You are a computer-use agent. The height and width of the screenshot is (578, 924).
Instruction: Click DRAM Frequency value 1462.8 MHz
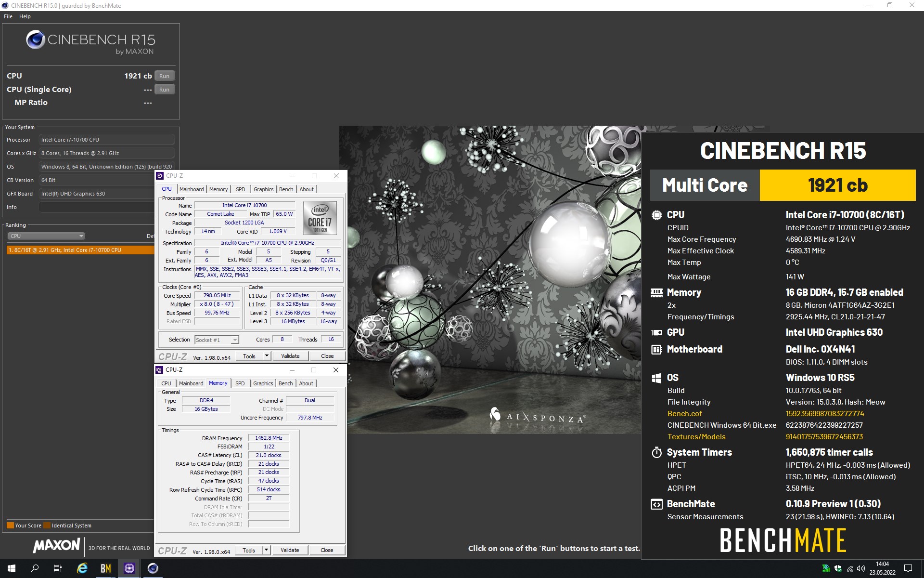pos(269,438)
